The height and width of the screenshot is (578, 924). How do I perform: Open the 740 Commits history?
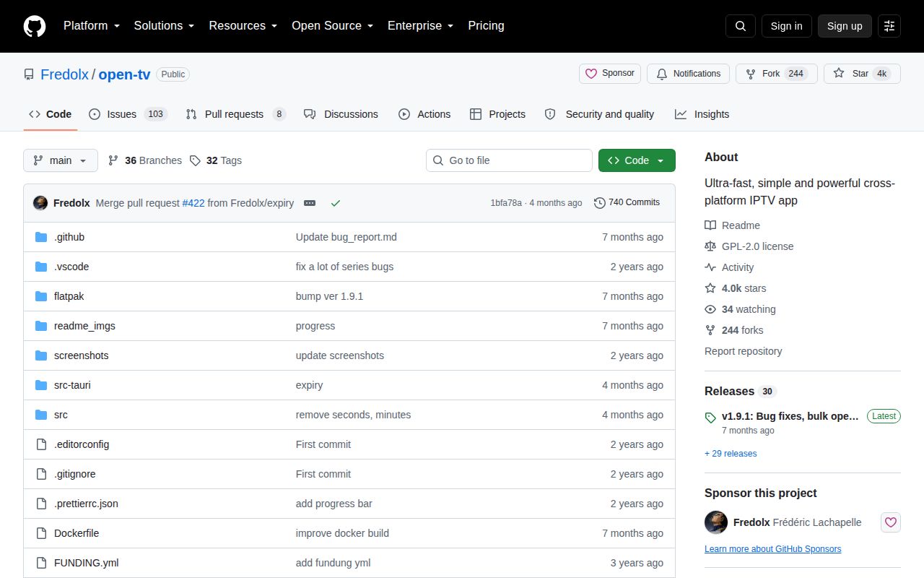tap(627, 202)
